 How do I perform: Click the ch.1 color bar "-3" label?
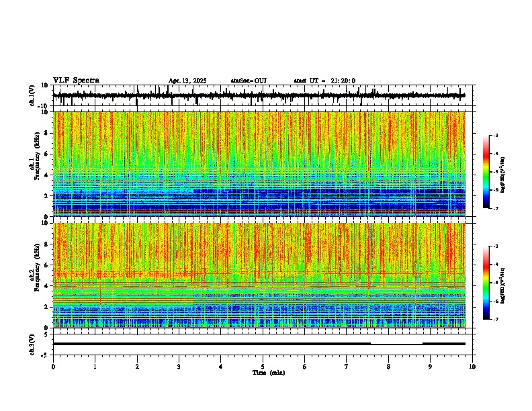pos(496,135)
